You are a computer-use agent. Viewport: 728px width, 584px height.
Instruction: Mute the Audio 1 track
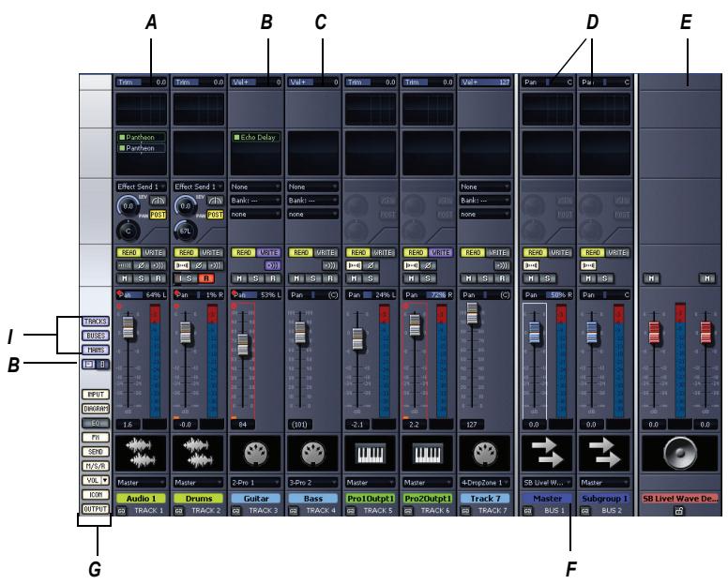[x=124, y=278]
